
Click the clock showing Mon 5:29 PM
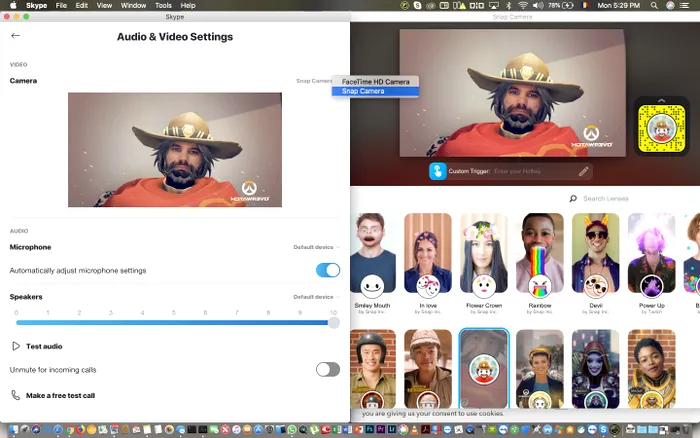pyautogui.click(x=618, y=5)
